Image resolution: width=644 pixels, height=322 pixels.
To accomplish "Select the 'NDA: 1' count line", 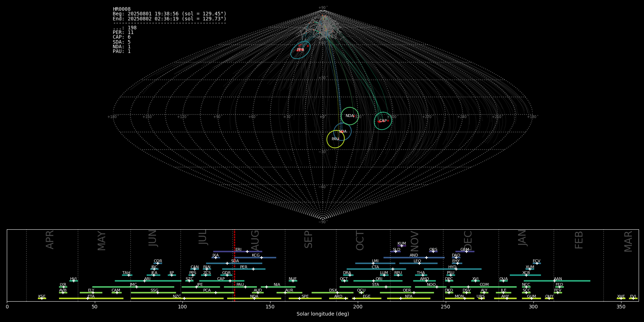I will pos(122,47).
